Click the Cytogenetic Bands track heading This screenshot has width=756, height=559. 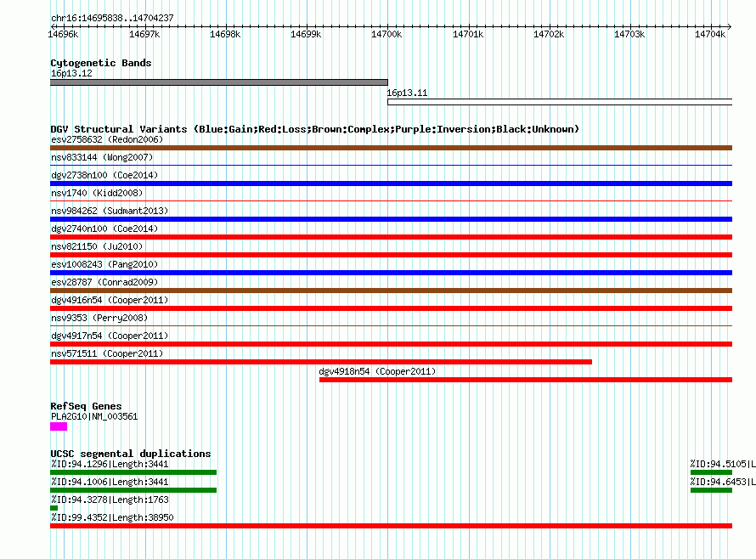(101, 63)
